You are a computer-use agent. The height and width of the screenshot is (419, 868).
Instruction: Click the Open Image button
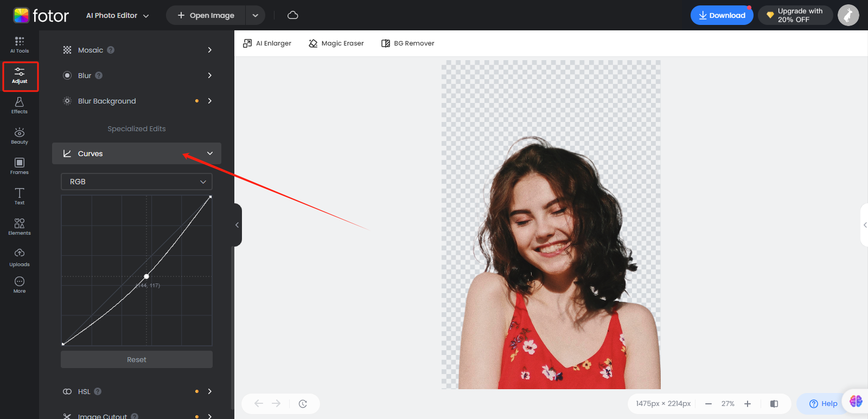[206, 15]
